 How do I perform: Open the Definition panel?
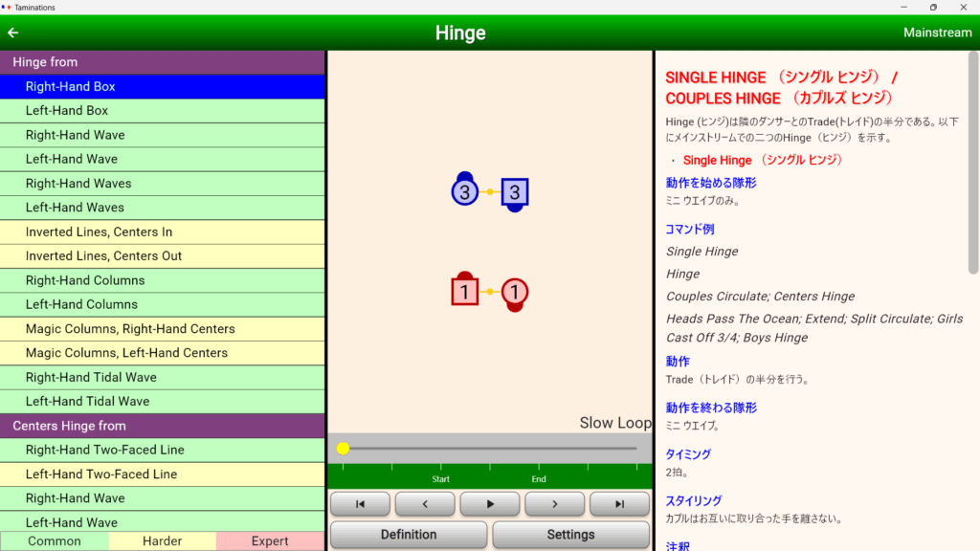408,535
